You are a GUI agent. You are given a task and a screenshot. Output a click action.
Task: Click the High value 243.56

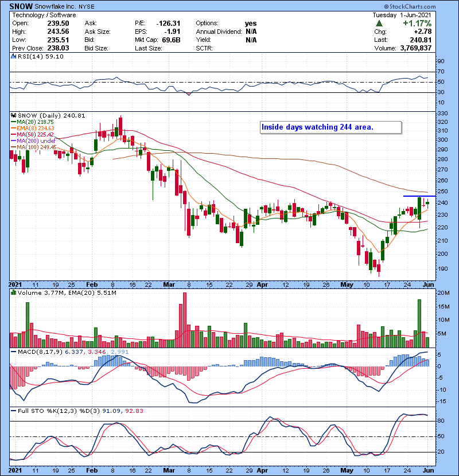tap(58, 32)
